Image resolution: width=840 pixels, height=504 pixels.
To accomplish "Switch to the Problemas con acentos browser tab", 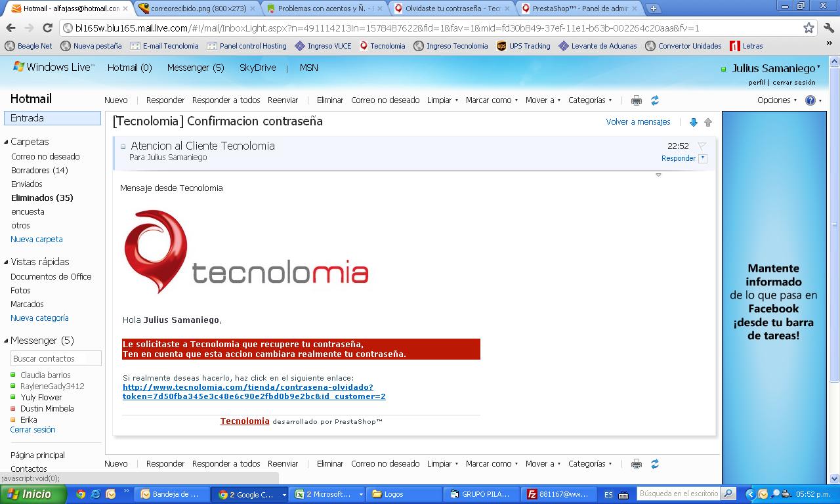I will click(x=324, y=9).
